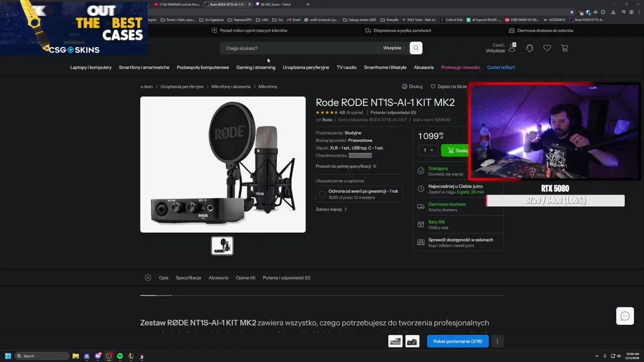The width and height of the screenshot is (644, 362).
Task: Click the heart icon beside Zapisz na liście
Action: (433, 86)
